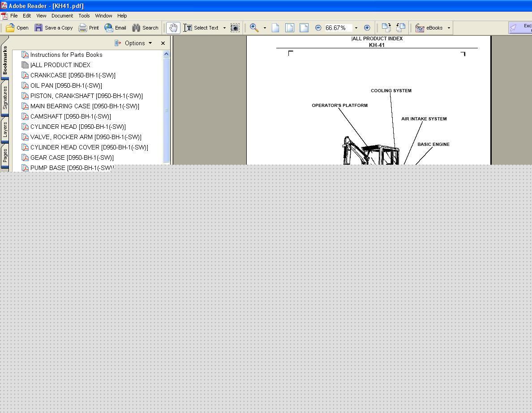Open the Tools menu

click(x=84, y=16)
